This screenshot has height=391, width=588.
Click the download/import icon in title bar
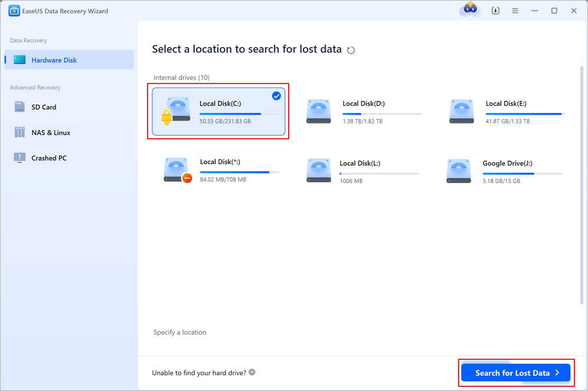point(495,11)
